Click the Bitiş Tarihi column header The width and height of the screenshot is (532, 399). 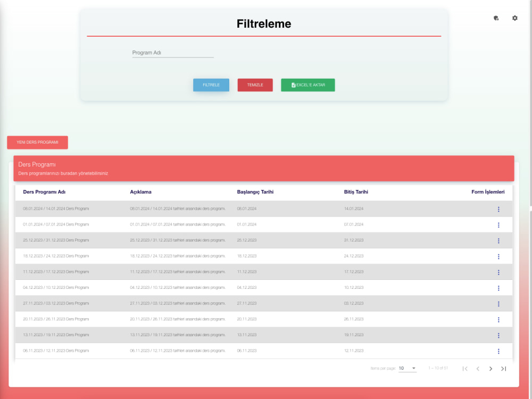[356, 192]
